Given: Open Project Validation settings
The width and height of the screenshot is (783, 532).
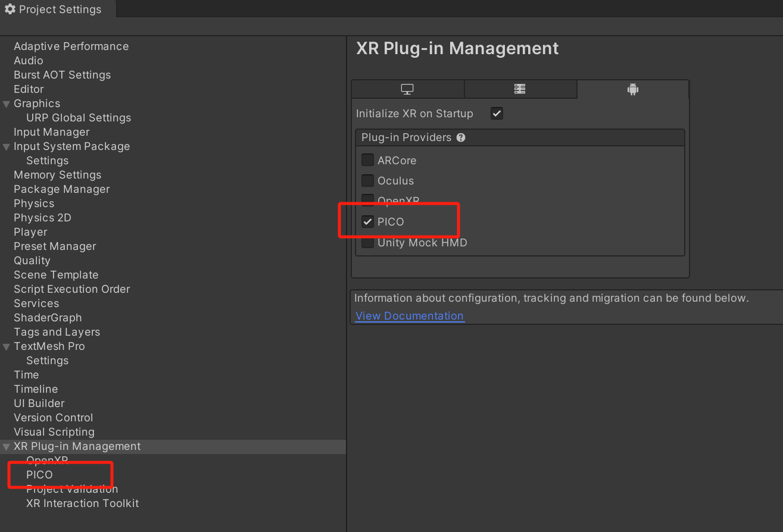Looking at the screenshot, I should (x=72, y=489).
